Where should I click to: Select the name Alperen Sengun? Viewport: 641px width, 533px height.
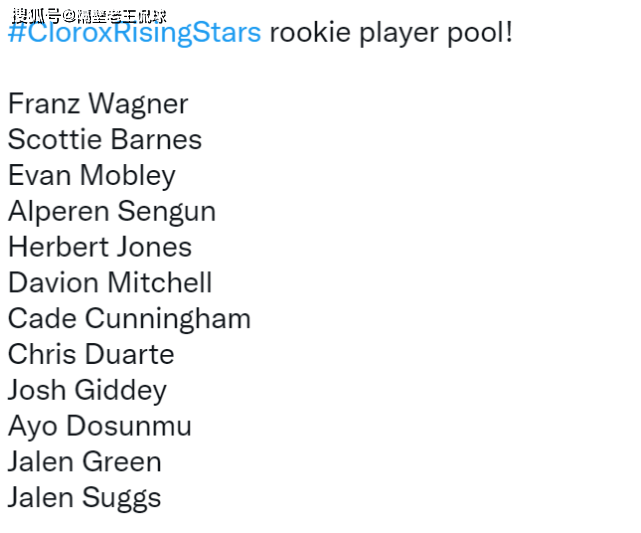click(111, 212)
